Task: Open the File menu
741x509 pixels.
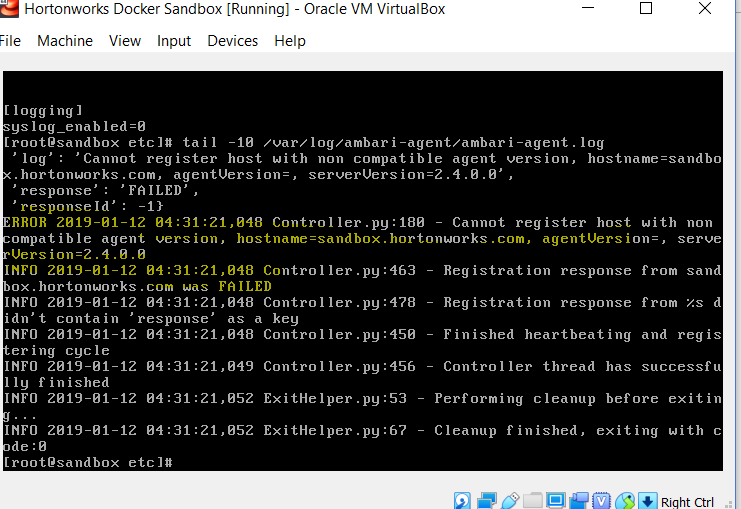Action: [10, 41]
